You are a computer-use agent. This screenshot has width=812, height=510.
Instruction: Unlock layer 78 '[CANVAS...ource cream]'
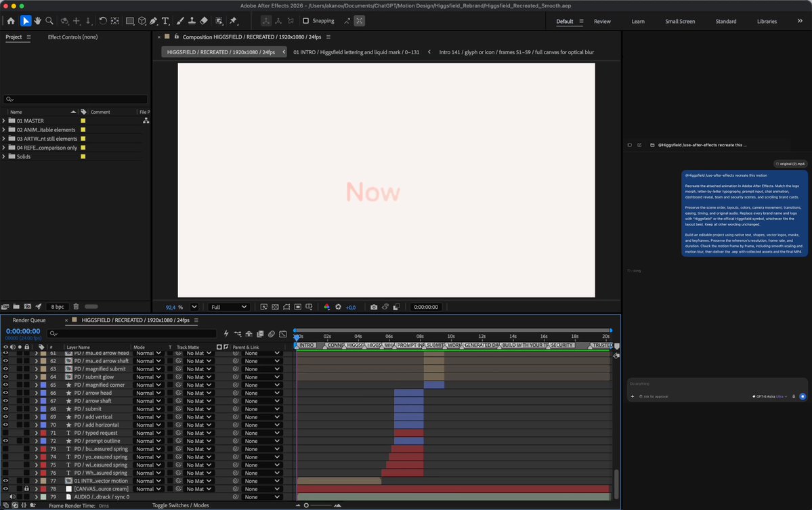pos(26,489)
